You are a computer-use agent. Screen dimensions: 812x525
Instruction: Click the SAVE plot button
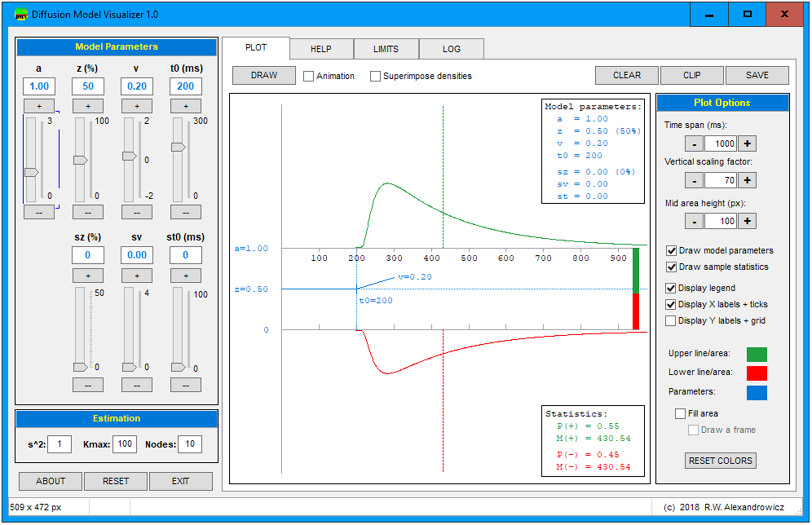(x=757, y=75)
